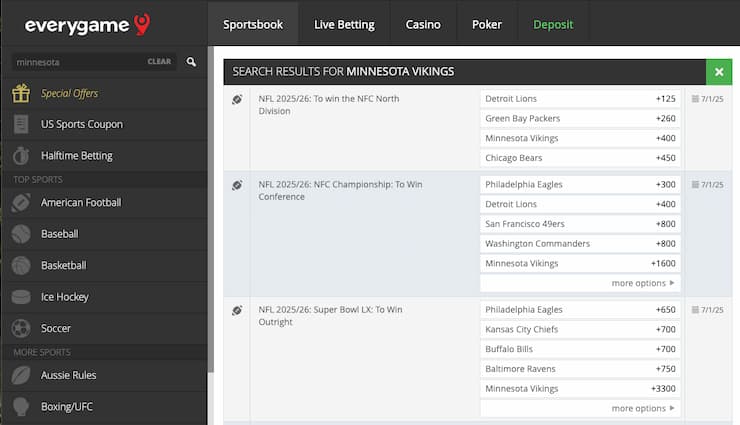
Task: Go to the Poker tab
Action: pyautogui.click(x=487, y=25)
